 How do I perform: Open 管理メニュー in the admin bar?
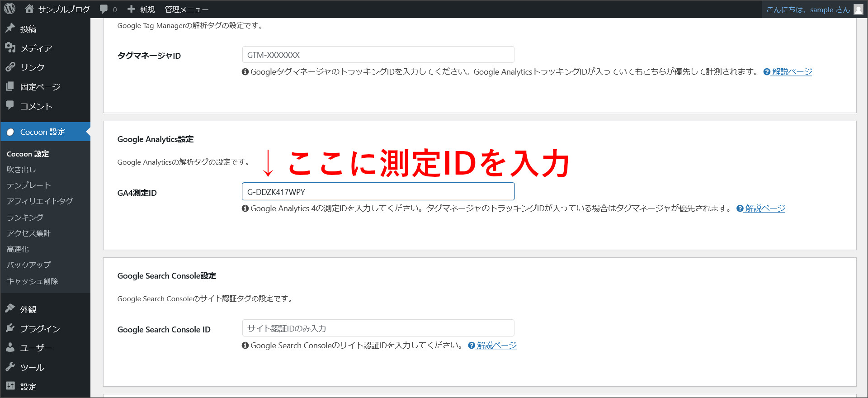[186, 9]
